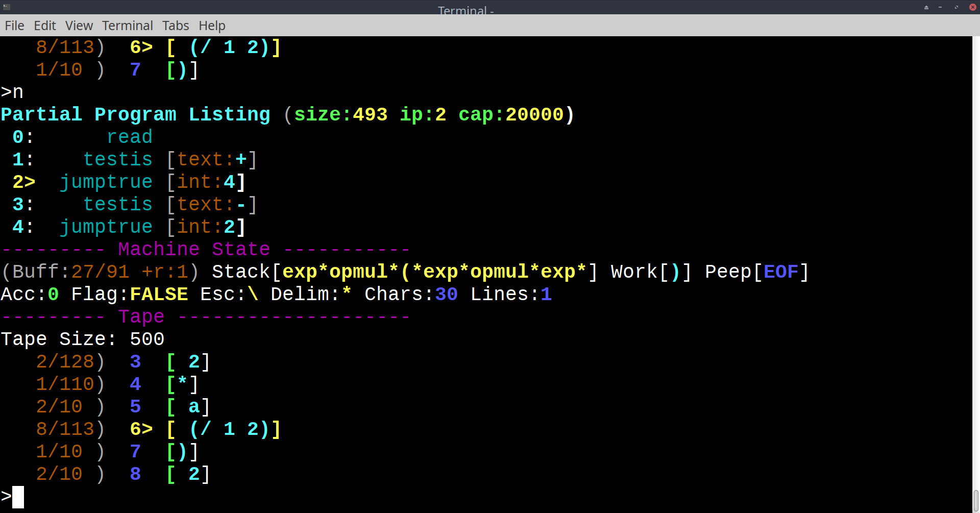Click the terminal window icon in title bar

[x=7, y=7]
